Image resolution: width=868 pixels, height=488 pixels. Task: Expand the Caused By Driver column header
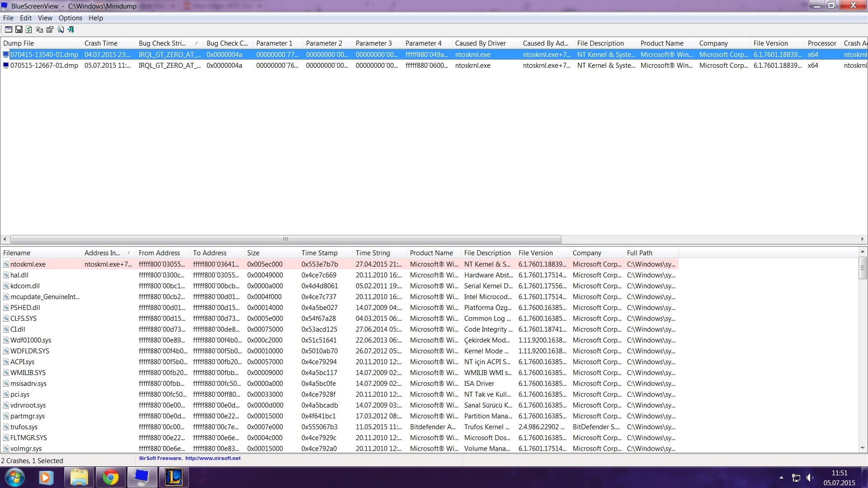coord(520,43)
